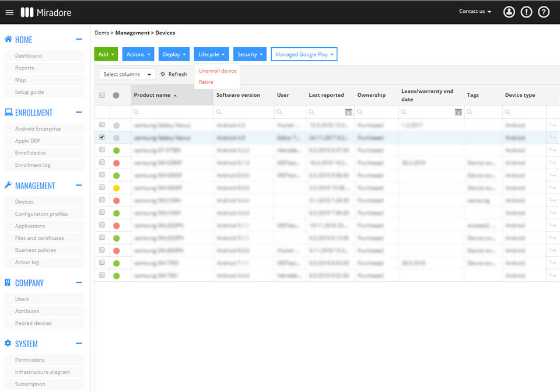
Task: Open the Select columns dropdown
Action: 127,74
